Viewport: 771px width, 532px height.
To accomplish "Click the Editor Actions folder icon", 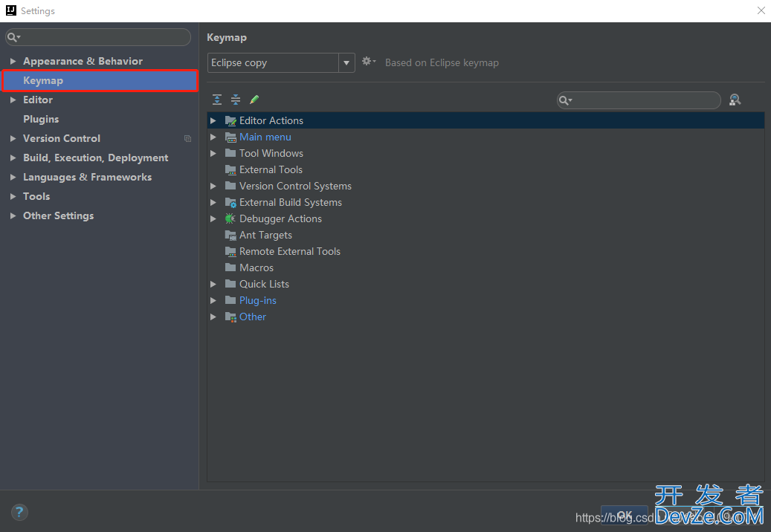I will 230,121.
